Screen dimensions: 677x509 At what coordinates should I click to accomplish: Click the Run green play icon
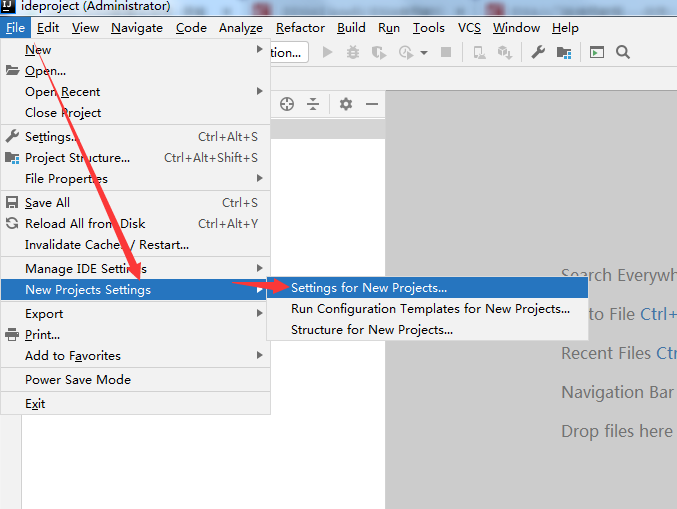(328, 53)
